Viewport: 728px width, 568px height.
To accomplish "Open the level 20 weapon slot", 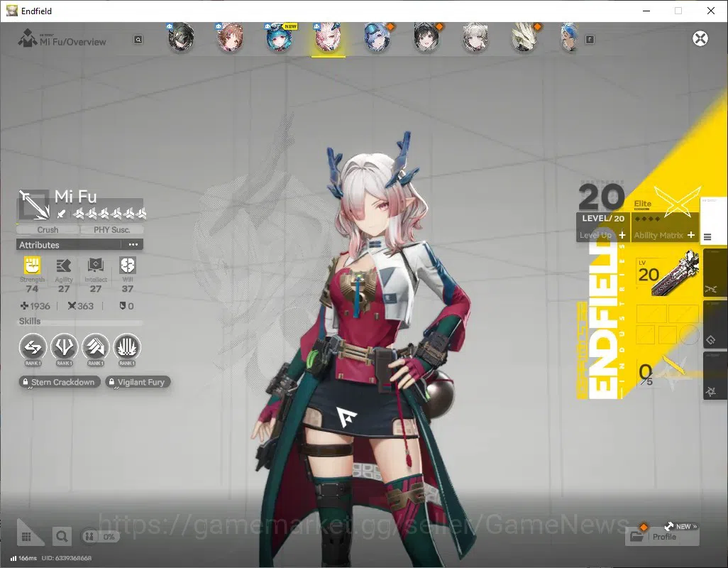I will point(668,274).
